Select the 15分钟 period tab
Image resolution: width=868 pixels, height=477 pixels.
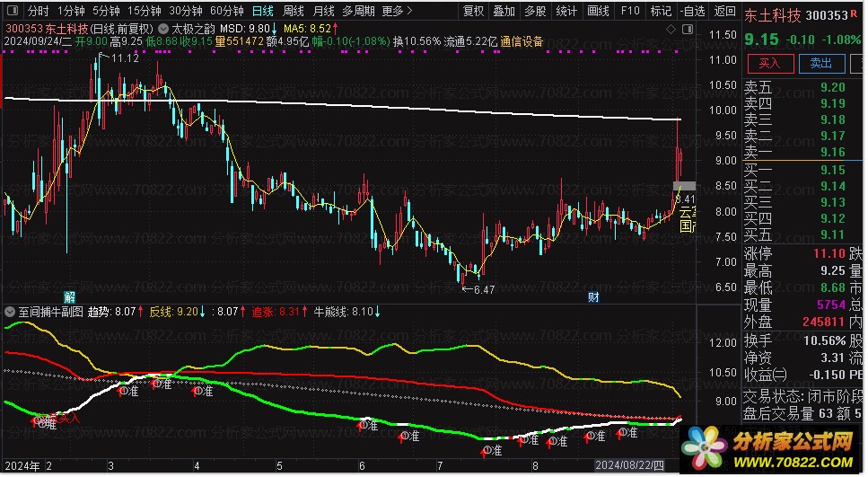coord(144,11)
